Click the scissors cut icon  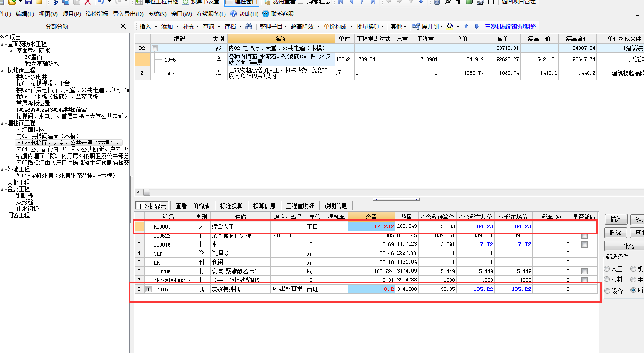tap(55, 2)
